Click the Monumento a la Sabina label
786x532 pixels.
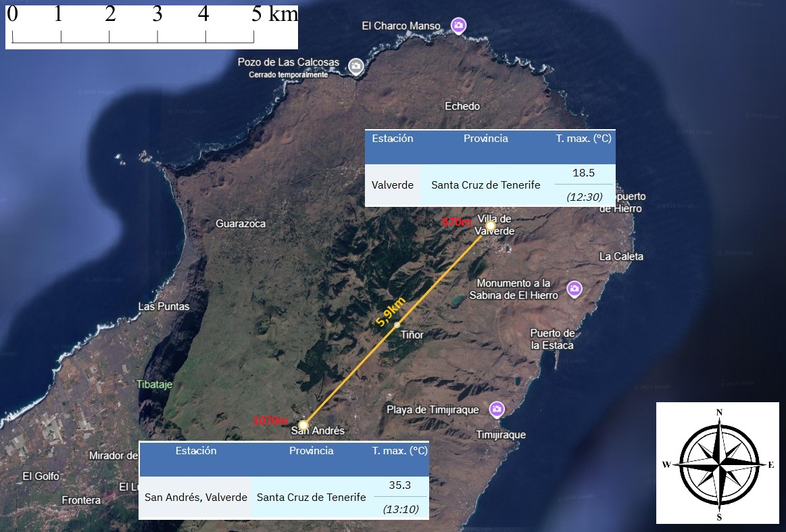(514, 289)
